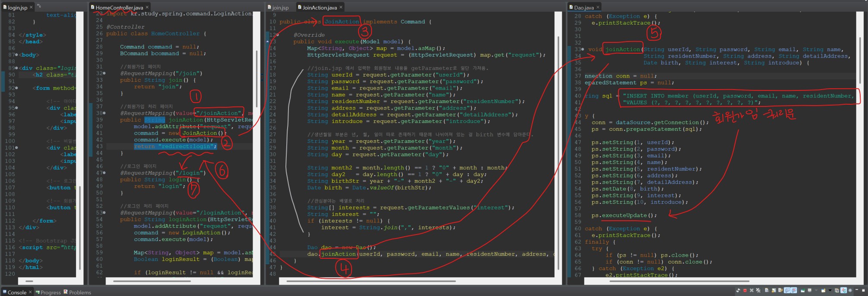The width and height of the screenshot is (868, 296).
Task: Select the Console view tab
Action: tap(17, 292)
